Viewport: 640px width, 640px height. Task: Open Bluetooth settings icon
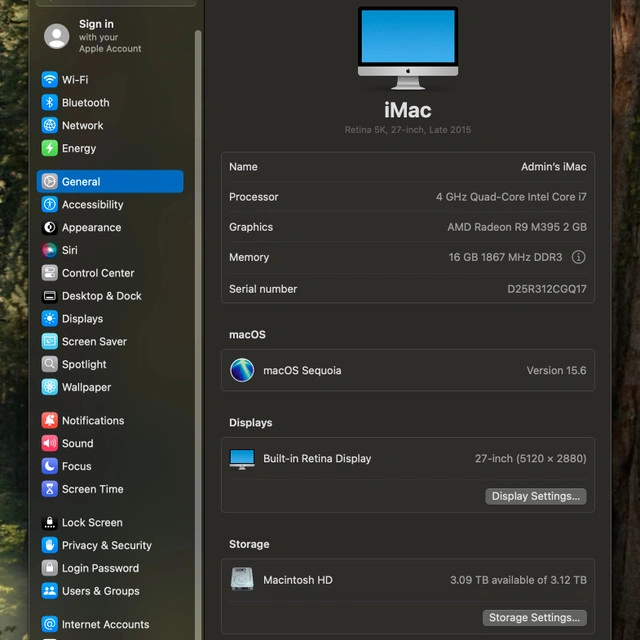pos(50,103)
